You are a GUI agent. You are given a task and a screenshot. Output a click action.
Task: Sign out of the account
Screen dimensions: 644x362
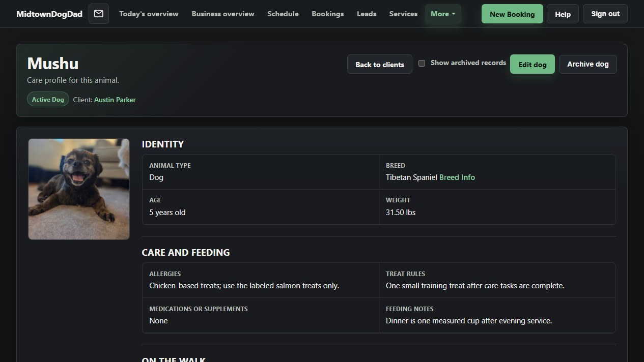tap(605, 14)
